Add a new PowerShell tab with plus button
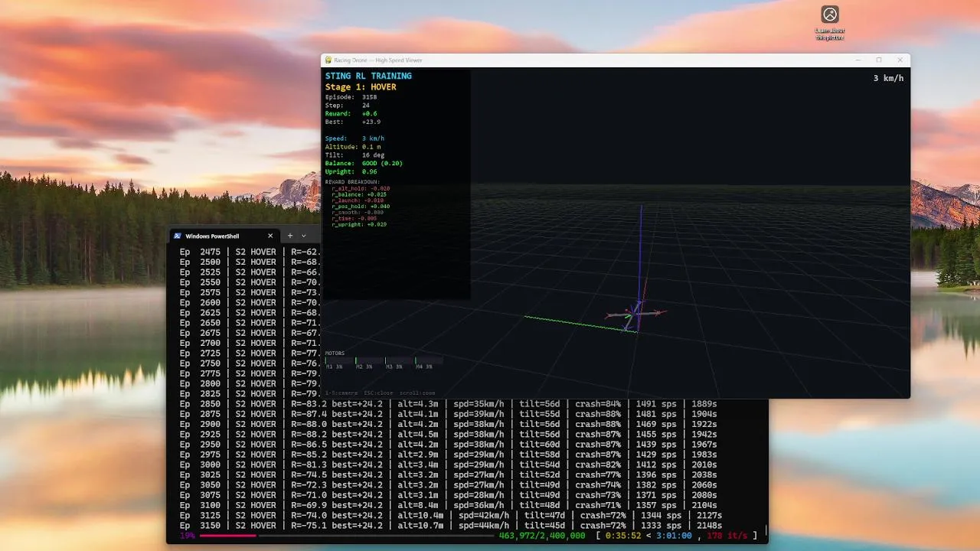This screenshot has height=551, width=980. (x=290, y=236)
